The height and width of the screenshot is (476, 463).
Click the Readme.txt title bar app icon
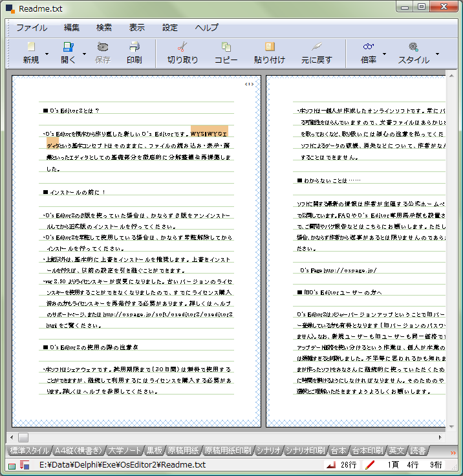tap(10, 8)
